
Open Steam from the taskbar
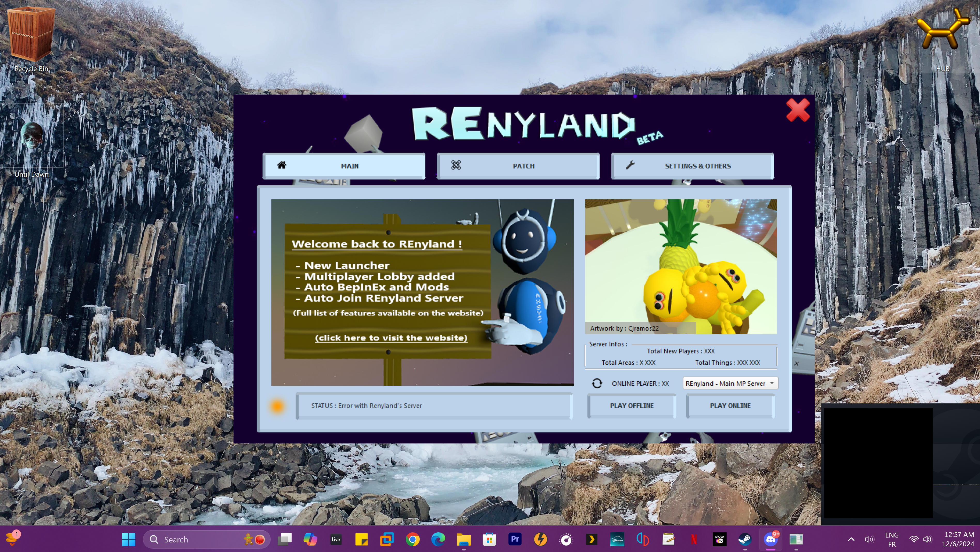(744, 539)
